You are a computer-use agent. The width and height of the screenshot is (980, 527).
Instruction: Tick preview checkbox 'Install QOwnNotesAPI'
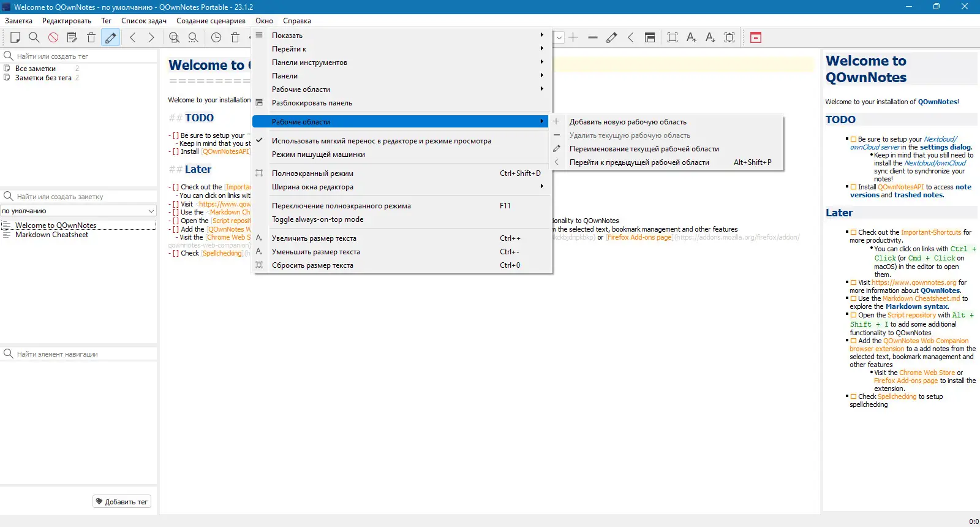click(x=854, y=187)
